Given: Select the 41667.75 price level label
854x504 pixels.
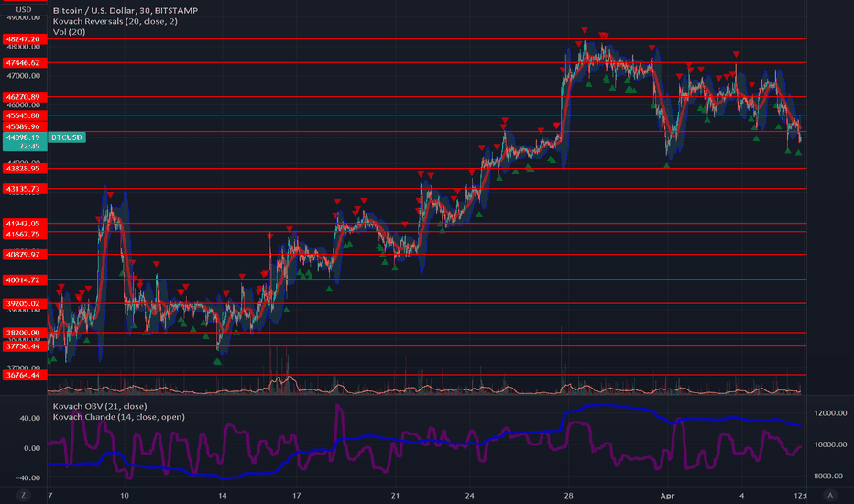Looking at the screenshot, I should coord(25,235).
